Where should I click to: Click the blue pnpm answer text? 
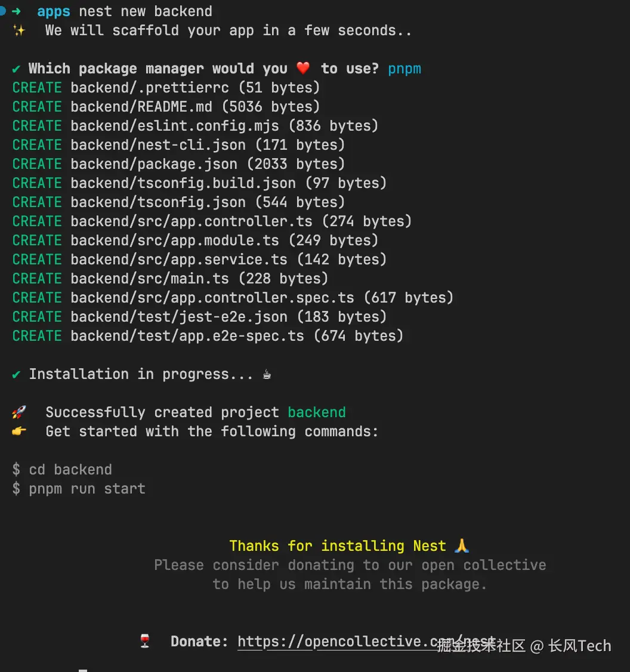[x=404, y=69]
